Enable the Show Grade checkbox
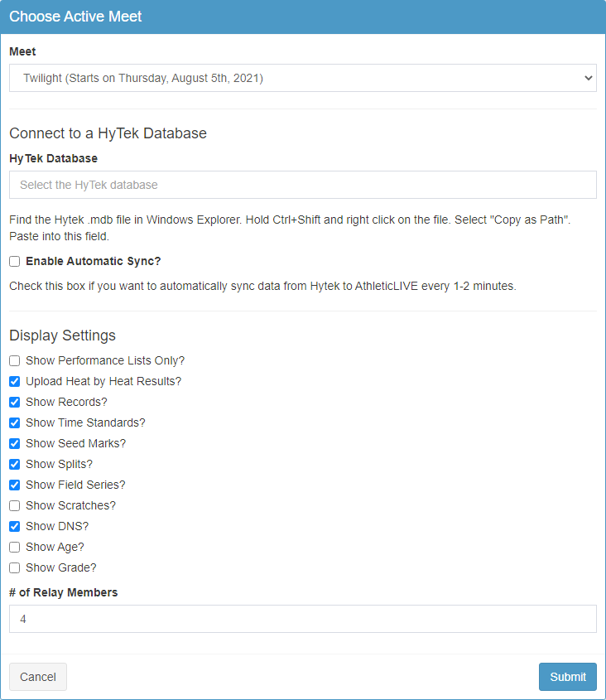Viewport: 606px width, 700px height. [15, 567]
